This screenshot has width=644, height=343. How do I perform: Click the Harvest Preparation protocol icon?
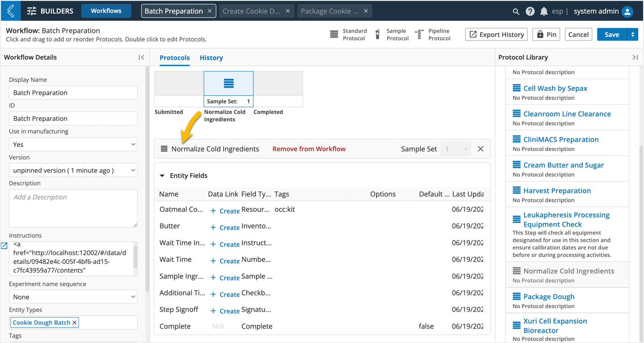pyautogui.click(x=517, y=191)
